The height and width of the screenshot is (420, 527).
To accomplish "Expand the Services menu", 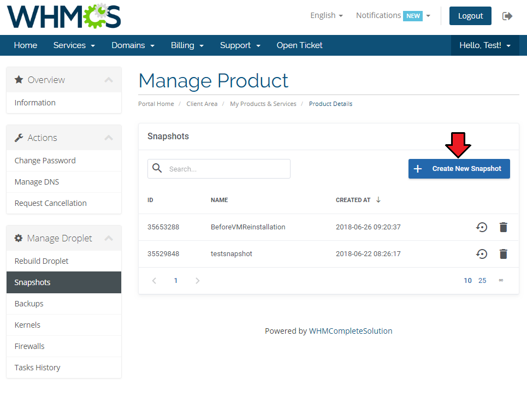I will [74, 45].
